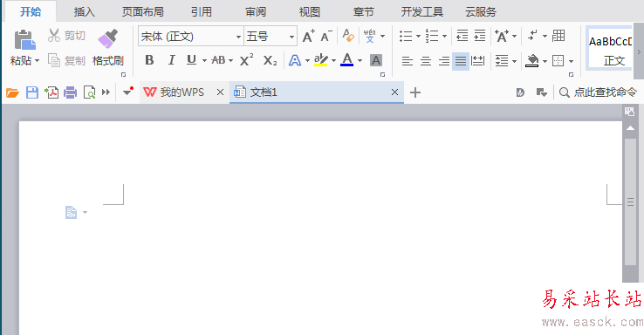Click the export to PDF icon

click(x=51, y=92)
